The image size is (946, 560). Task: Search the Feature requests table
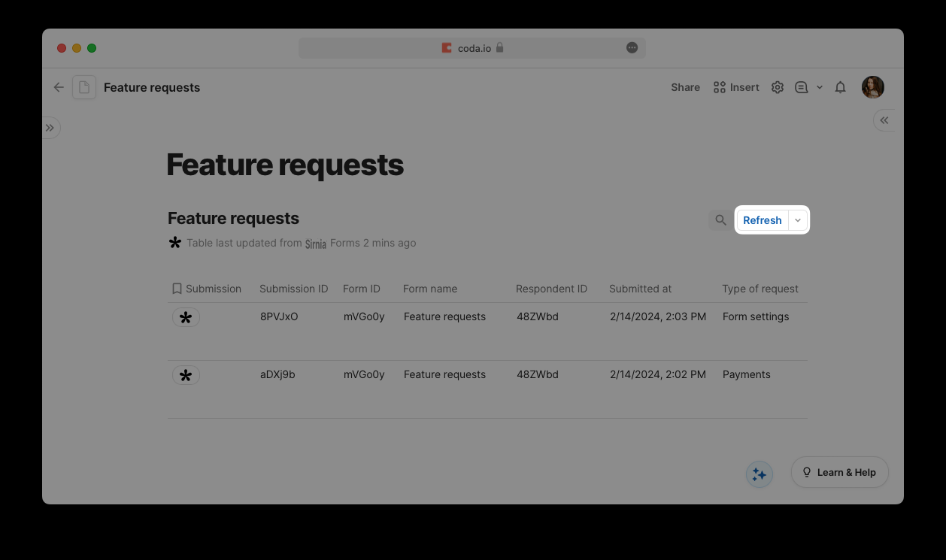click(x=720, y=220)
